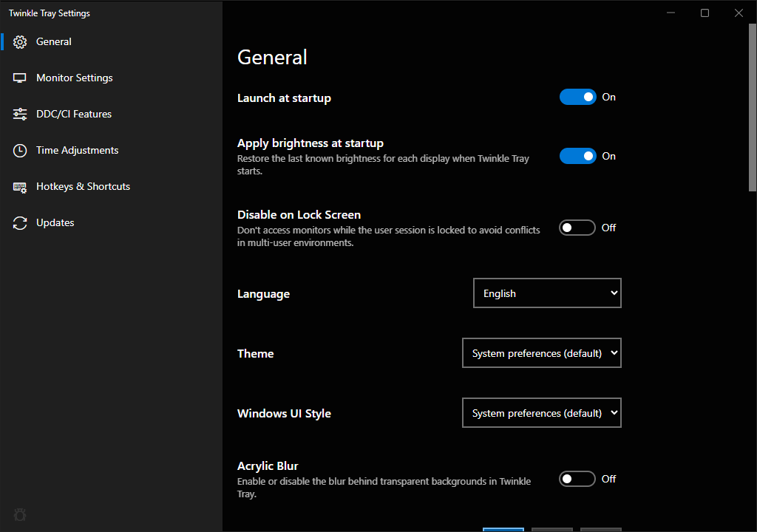
Task: Minimize the settings window
Action: point(671,13)
